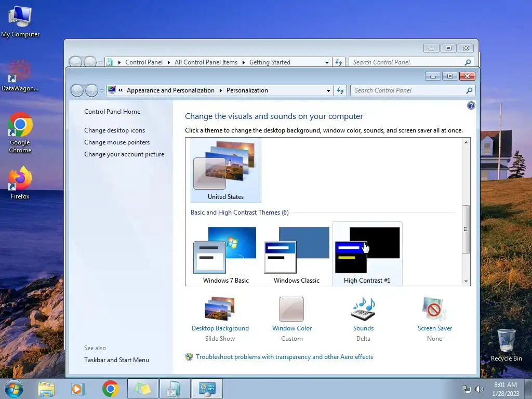Go forward in the Personalization window
532x399 pixels.
coord(91,90)
